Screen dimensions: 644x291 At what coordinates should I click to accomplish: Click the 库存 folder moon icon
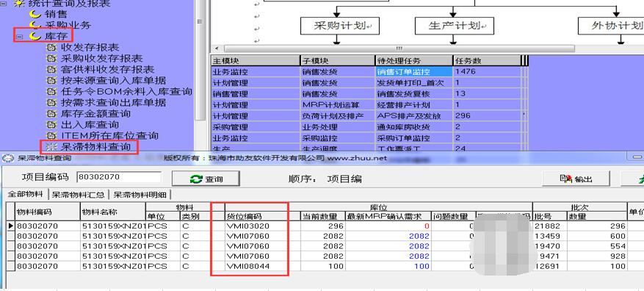pyautogui.click(x=35, y=36)
